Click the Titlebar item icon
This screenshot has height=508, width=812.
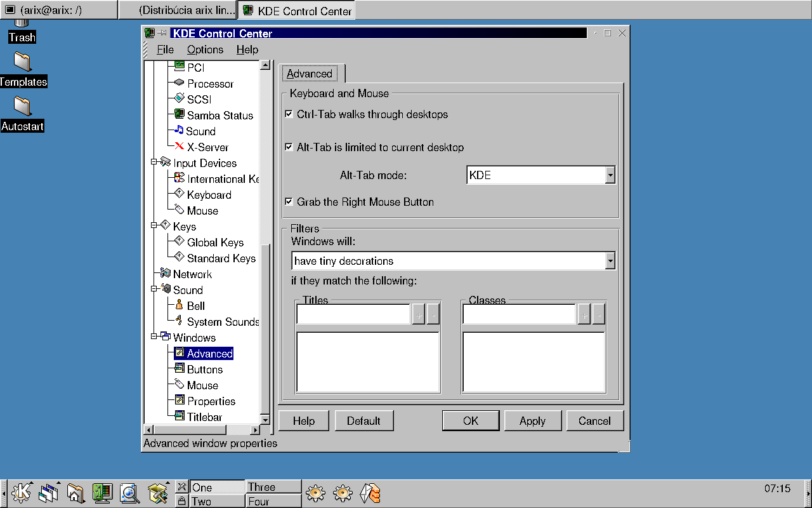[x=179, y=417]
